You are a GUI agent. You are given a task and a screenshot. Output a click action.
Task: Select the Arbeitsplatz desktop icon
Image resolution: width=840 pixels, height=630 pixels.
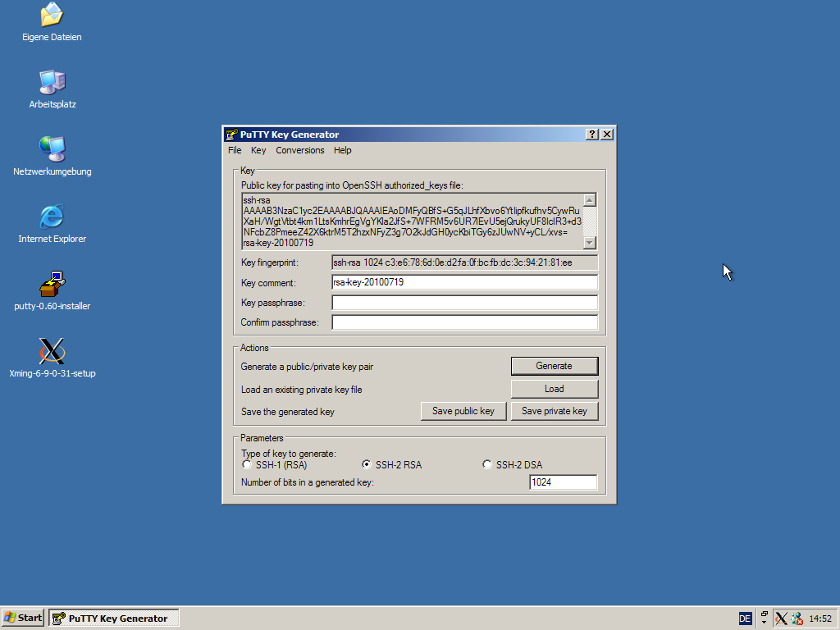tap(52, 83)
